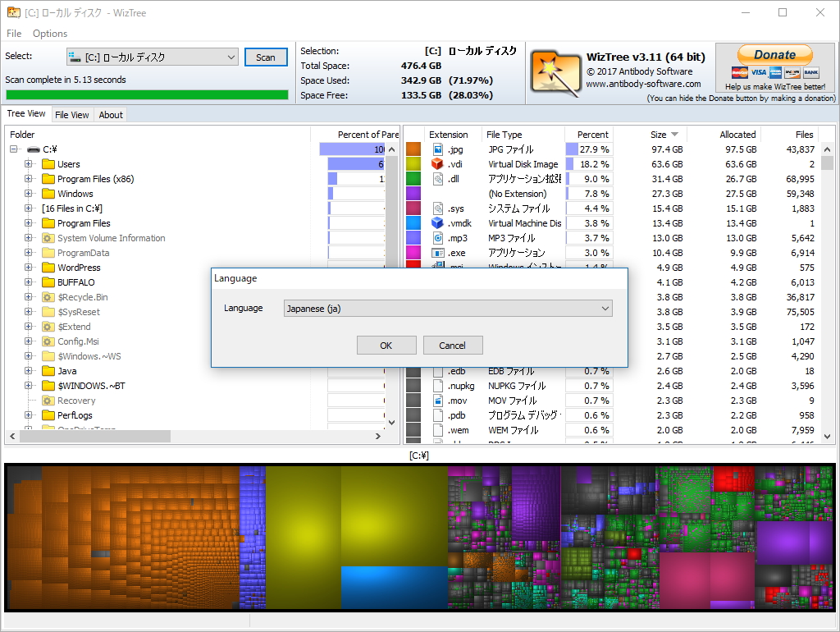Viewport: 840px width, 632px height.
Task: Switch to the Tree View tab
Action: [26, 113]
